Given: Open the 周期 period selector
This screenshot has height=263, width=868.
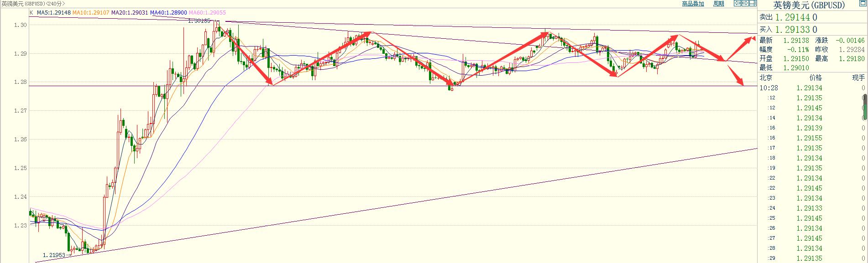Looking at the screenshot, I should coord(718,4).
